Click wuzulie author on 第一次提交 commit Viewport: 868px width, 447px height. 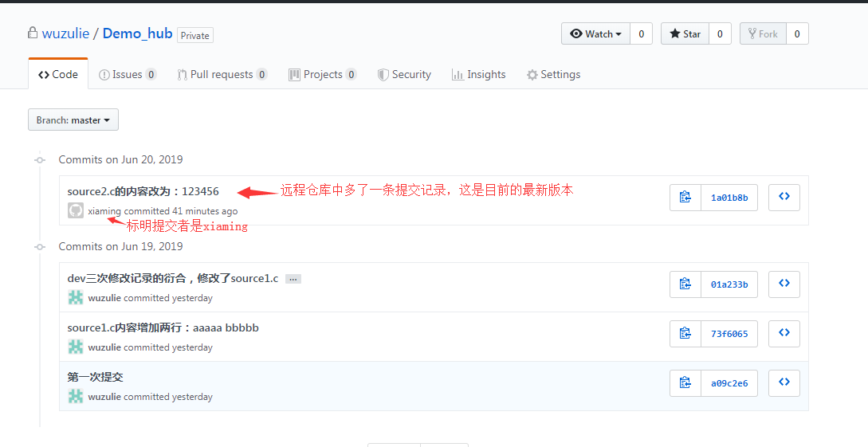coord(104,396)
